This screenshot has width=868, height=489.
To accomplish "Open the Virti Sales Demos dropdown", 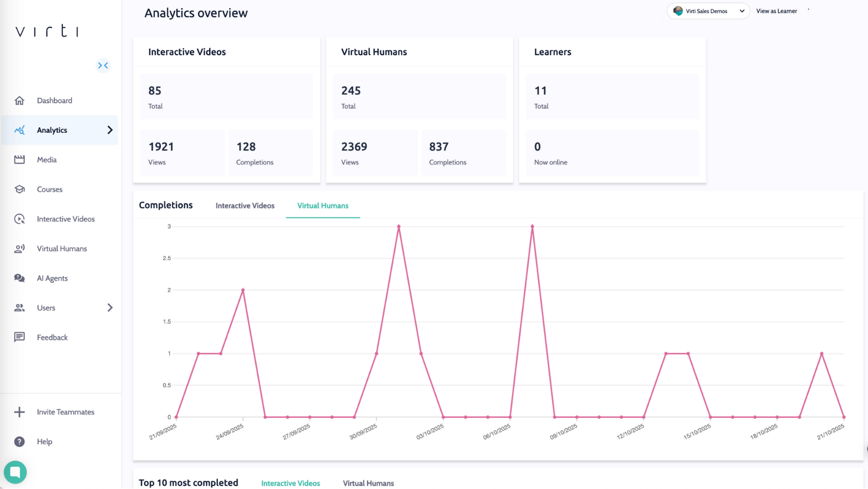I will tap(708, 11).
